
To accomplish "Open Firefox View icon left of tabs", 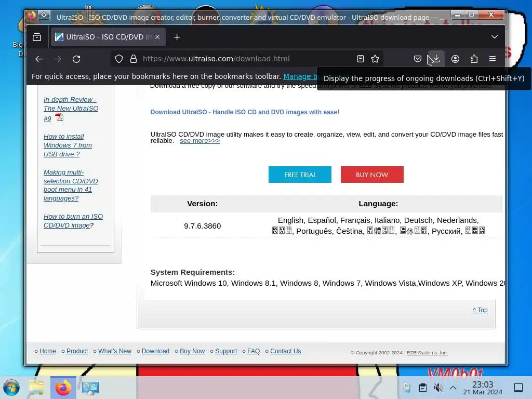I will click(x=37, y=37).
